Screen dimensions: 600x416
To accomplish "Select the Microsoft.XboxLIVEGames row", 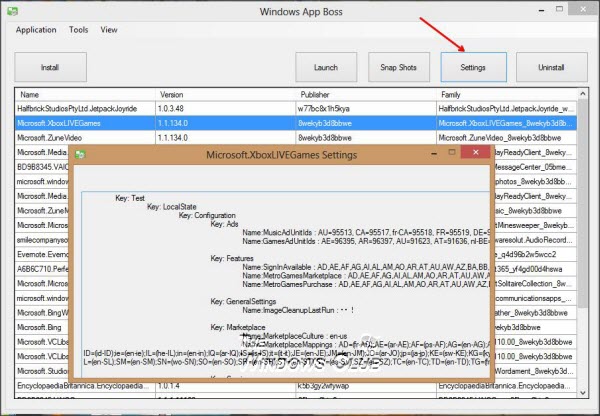I will (296, 123).
